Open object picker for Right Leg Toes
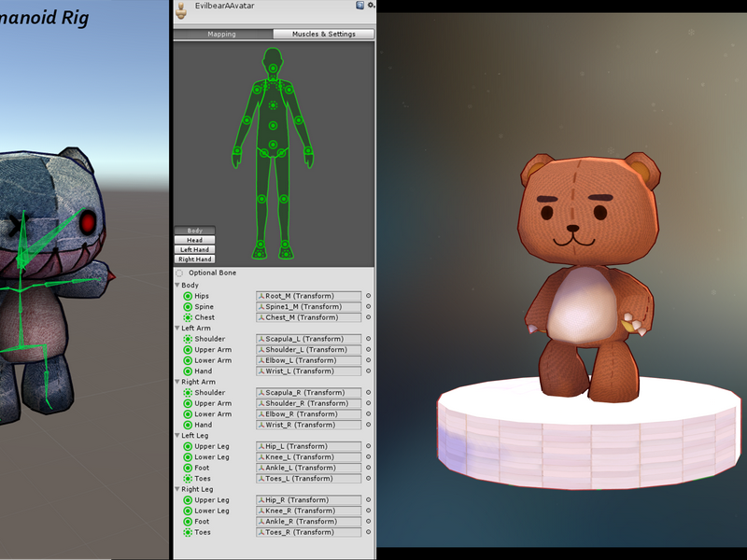Image resolution: width=747 pixels, height=560 pixels. click(368, 532)
